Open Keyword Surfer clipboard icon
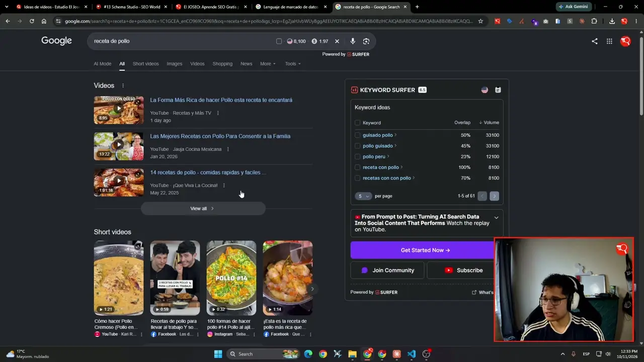Screen dimensions: 644x362 pyautogui.click(x=498, y=90)
